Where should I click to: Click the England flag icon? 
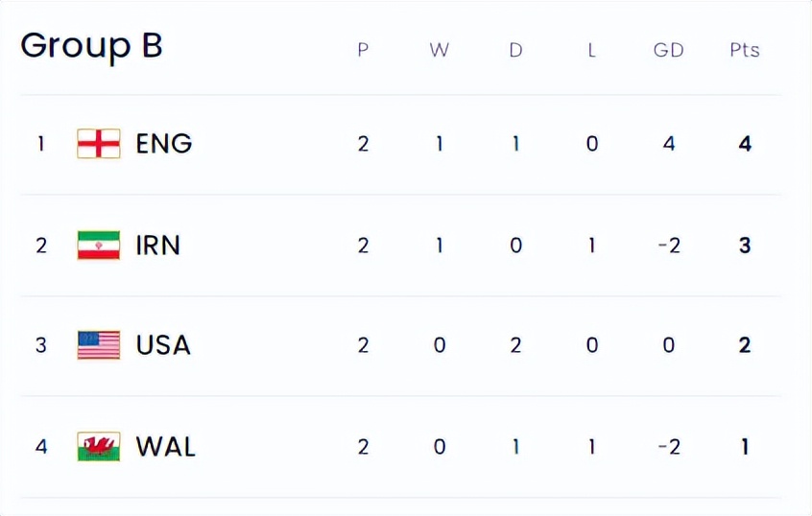tap(99, 144)
